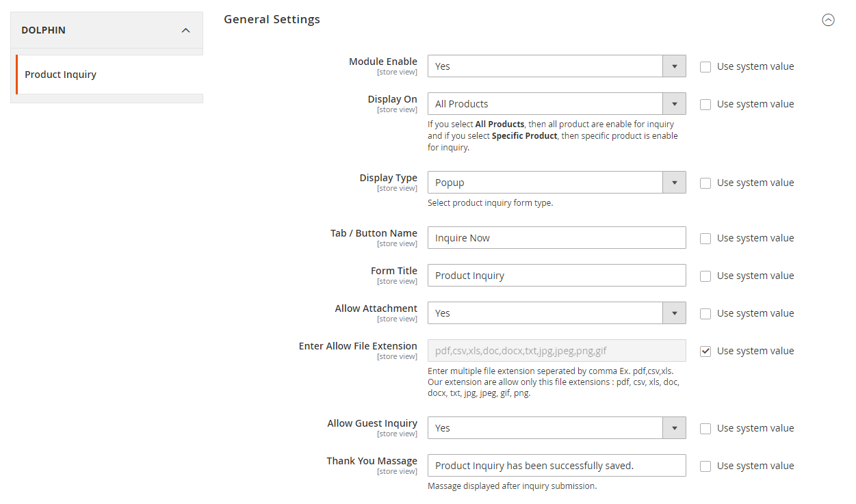Expand the Allow Guest Inquiry dropdown

tap(556, 428)
